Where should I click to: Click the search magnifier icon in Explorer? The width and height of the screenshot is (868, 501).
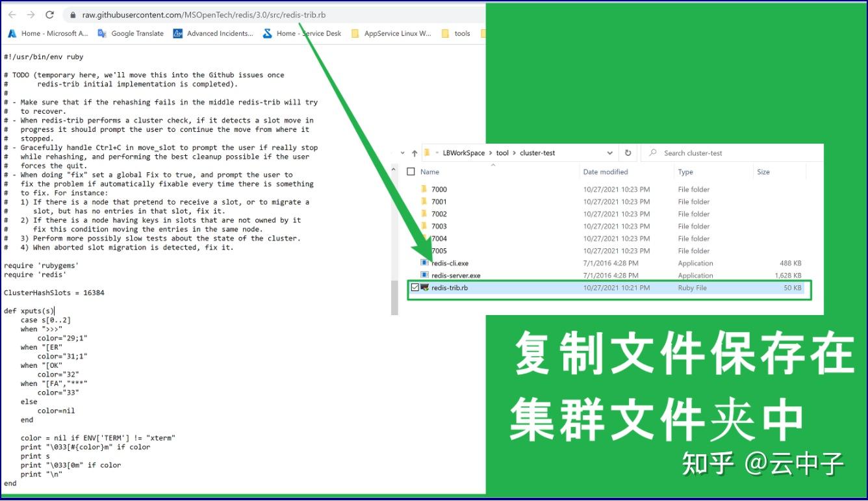(x=652, y=152)
